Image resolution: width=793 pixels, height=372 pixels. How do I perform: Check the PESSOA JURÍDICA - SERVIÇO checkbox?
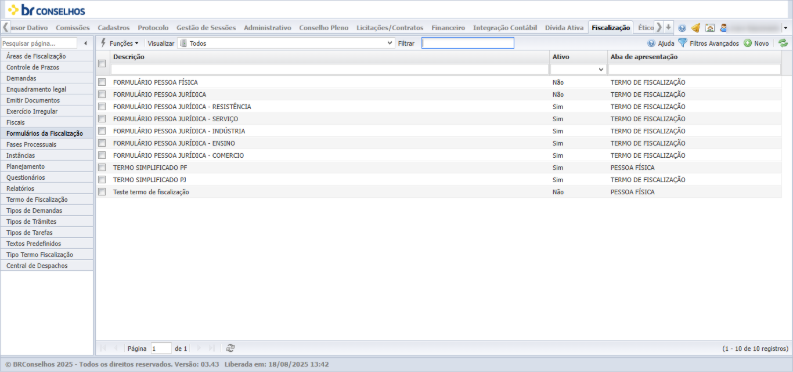coord(102,118)
